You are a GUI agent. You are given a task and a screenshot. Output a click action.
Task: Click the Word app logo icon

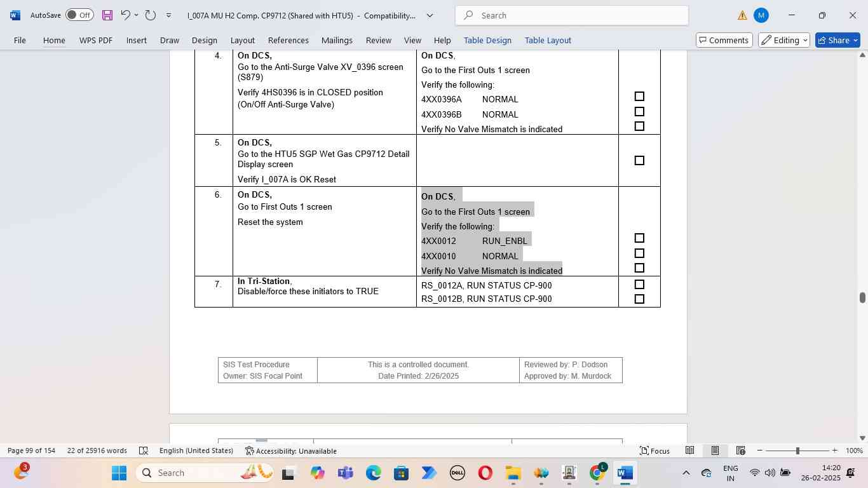15,15
